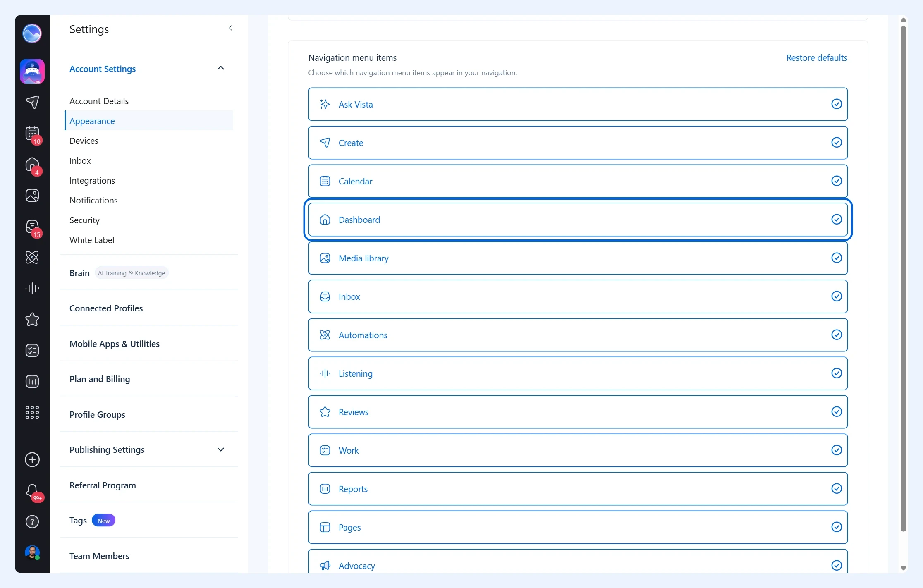Select White Label in settings menu
The height and width of the screenshot is (588, 923).
point(92,240)
